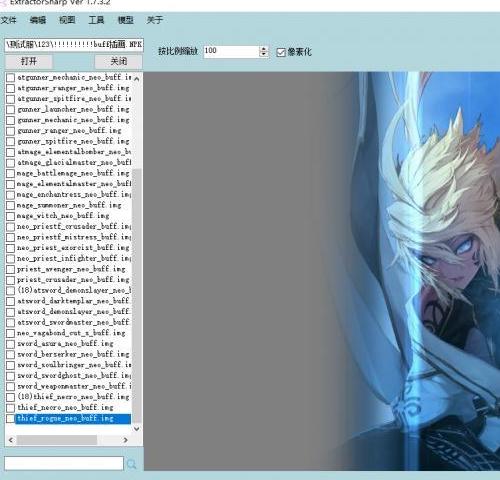The image size is (500, 480).
Task: Select sword_swordghost_neo_buff entry
Action: (74, 376)
